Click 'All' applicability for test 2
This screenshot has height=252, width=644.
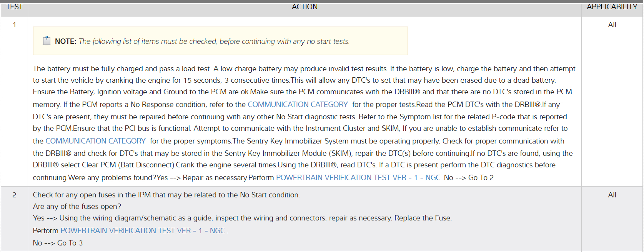[612, 195]
